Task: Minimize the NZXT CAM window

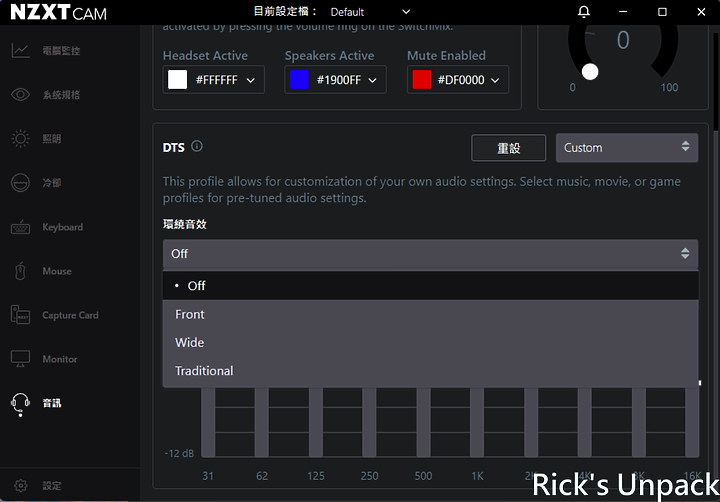Action: [623, 12]
